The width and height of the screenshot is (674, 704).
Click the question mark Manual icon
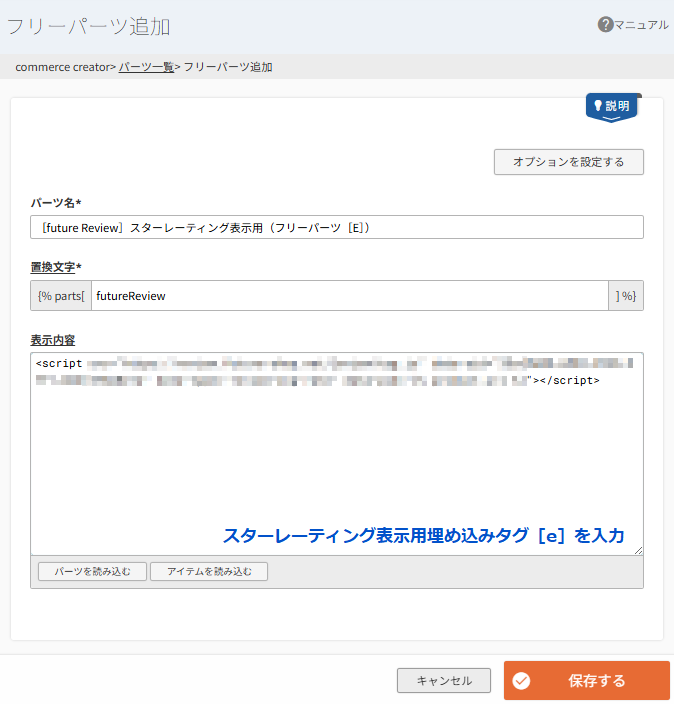605,24
